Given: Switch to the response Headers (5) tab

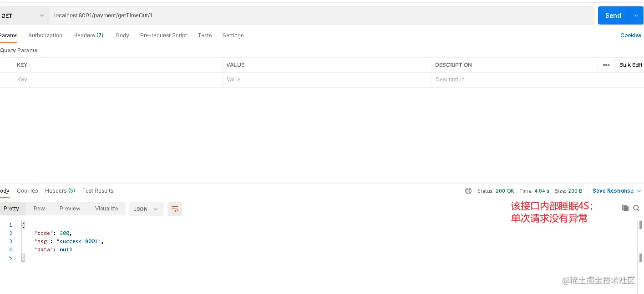Looking at the screenshot, I should click(60, 191).
